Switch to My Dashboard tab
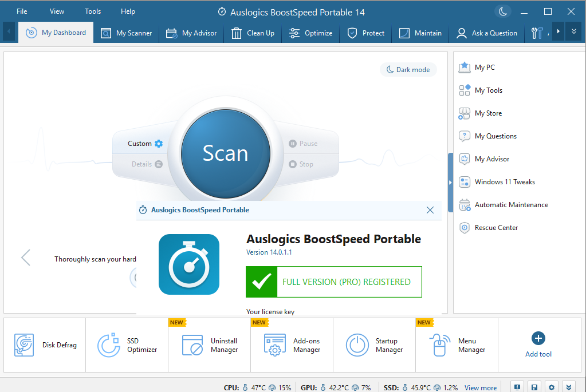The image size is (586, 392). [56, 33]
